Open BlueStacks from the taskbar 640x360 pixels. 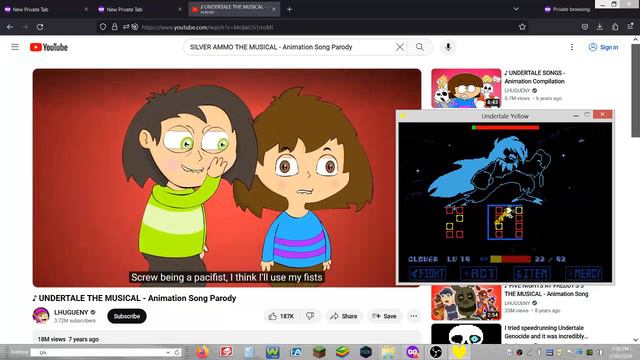(342, 352)
